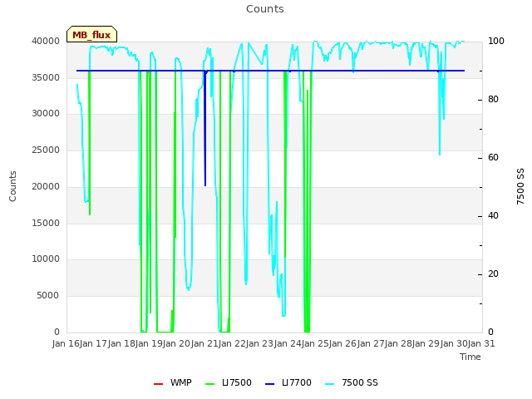Click the 30000 y-axis tick label

46,114
